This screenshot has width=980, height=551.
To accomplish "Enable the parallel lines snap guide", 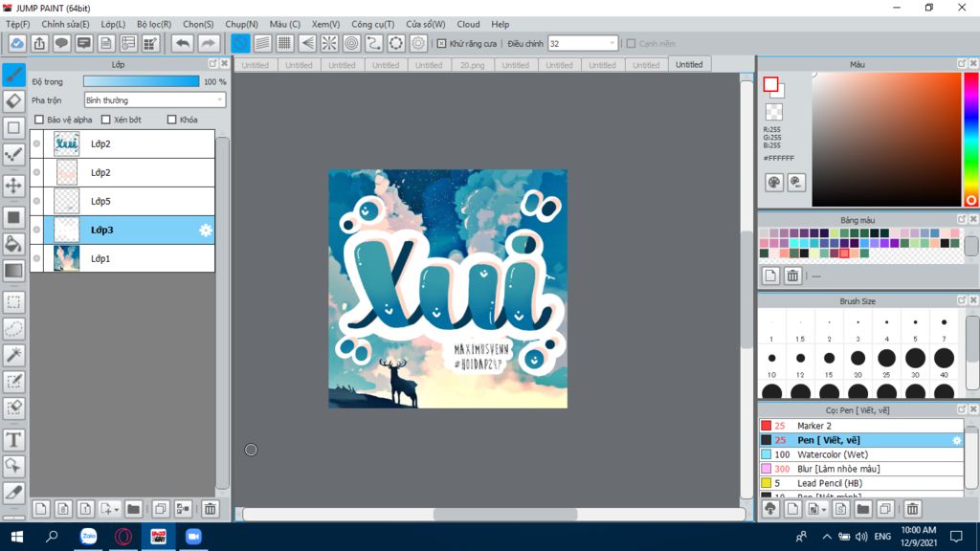I will coord(262,43).
